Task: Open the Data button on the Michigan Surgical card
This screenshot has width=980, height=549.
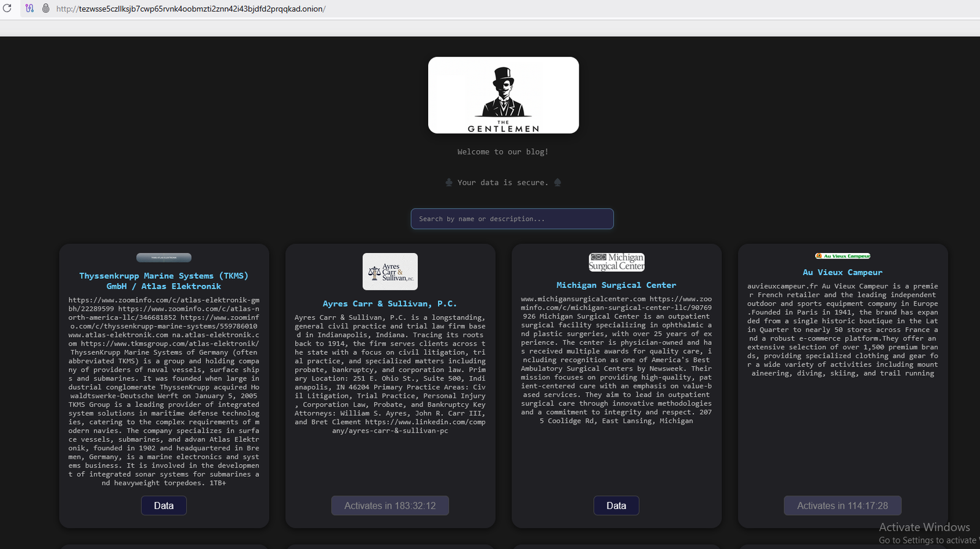Action: click(x=616, y=505)
